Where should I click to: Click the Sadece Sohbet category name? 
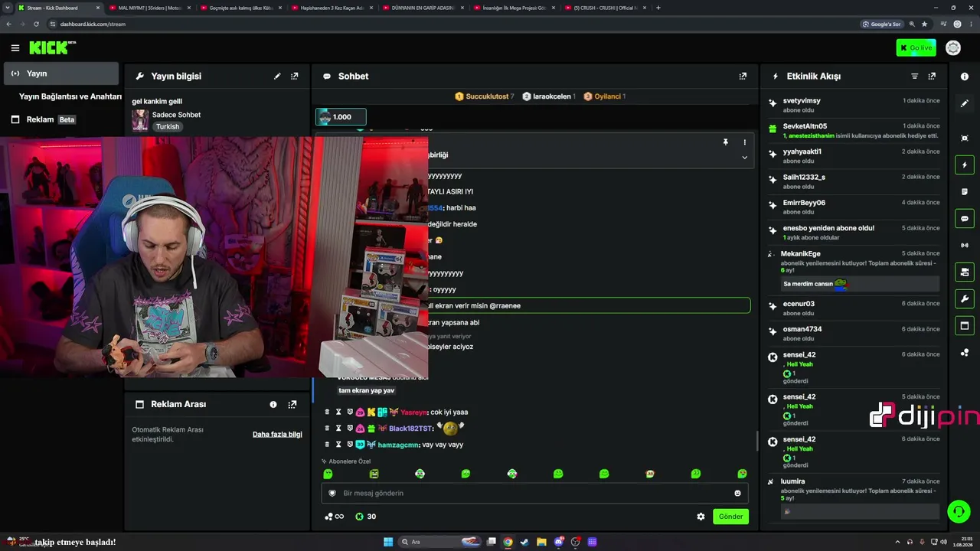click(176, 115)
